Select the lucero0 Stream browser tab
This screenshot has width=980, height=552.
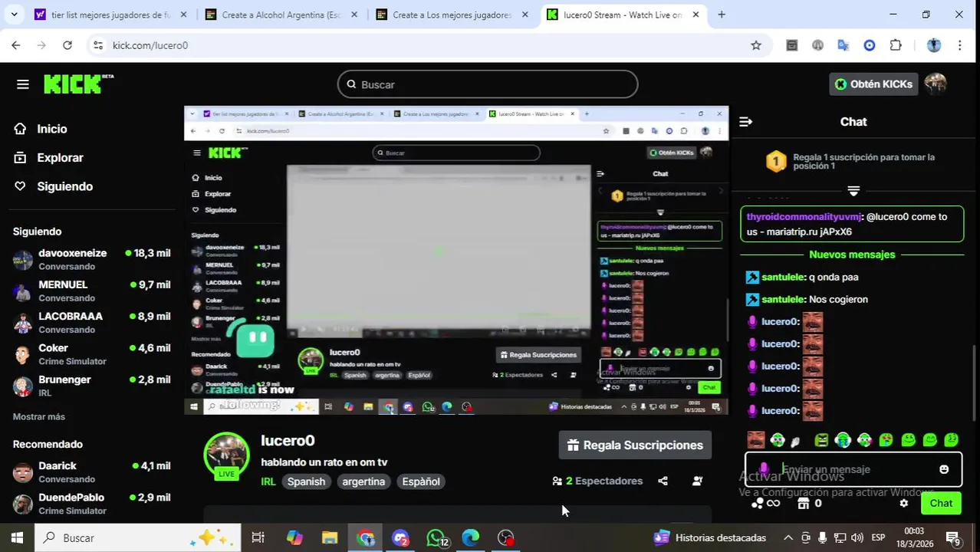623,15
